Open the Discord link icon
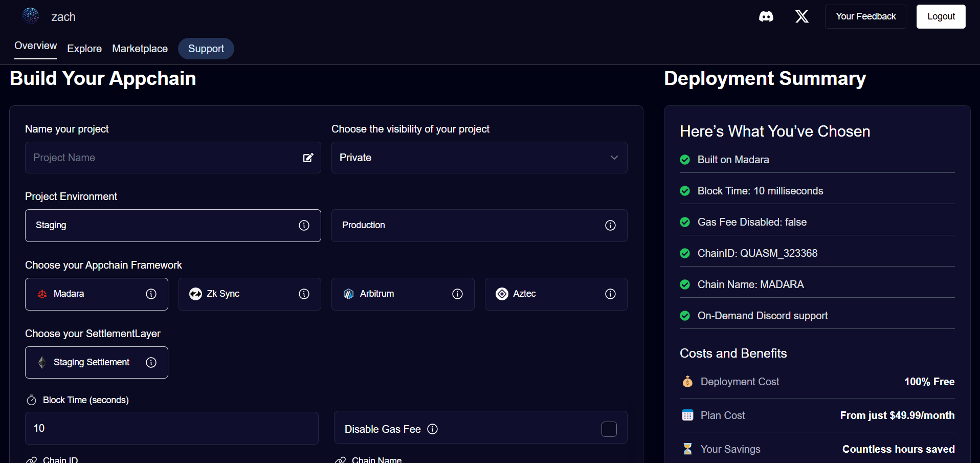Image resolution: width=980 pixels, height=463 pixels. click(x=766, y=16)
